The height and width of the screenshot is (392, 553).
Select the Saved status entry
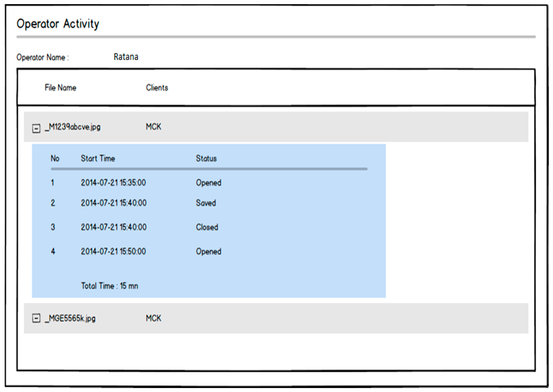[206, 203]
